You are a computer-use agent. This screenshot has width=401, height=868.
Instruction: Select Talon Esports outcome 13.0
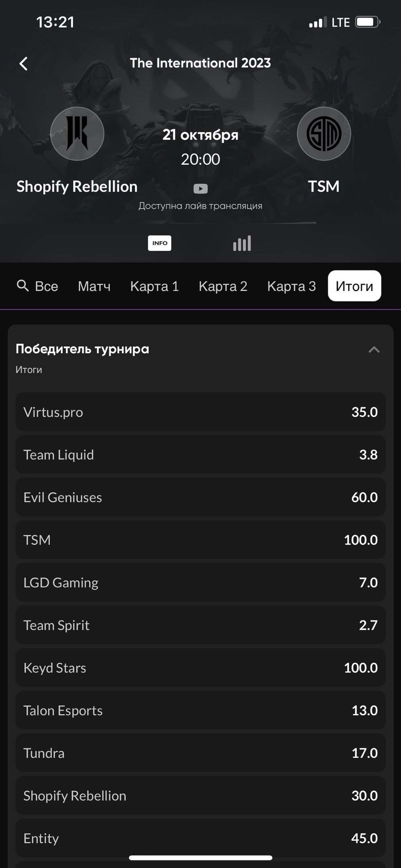200,710
